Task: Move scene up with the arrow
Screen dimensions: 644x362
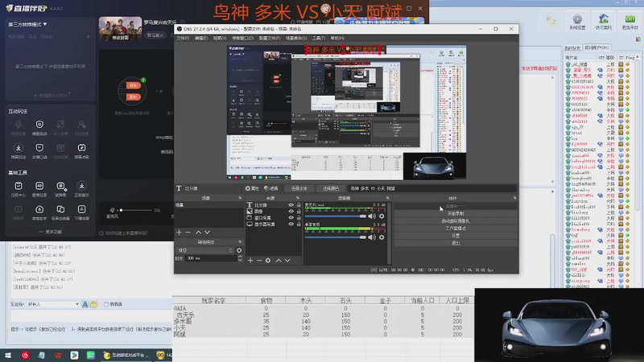Action: point(198,232)
